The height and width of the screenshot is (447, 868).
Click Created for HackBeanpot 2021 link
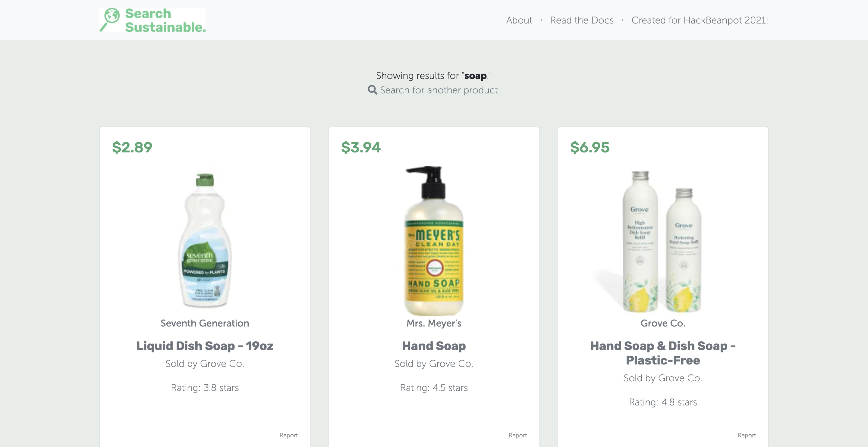point(700,20)
